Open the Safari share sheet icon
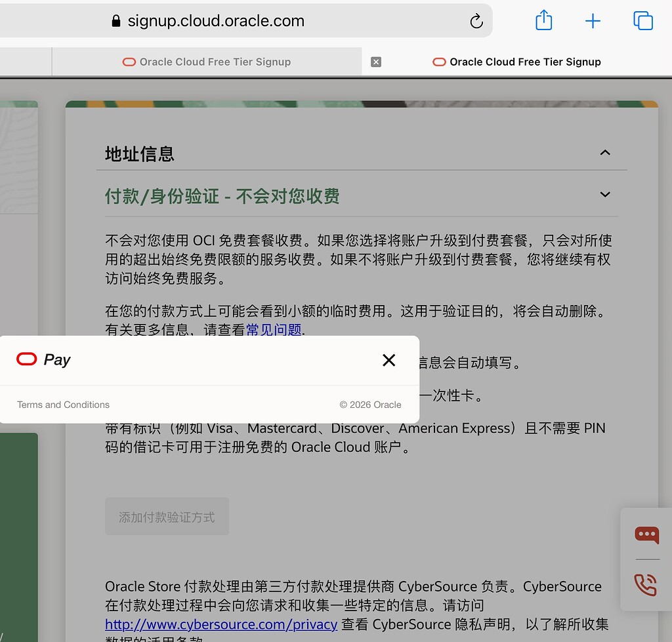This screenshot has height=642, width=672. pos(543,20)
